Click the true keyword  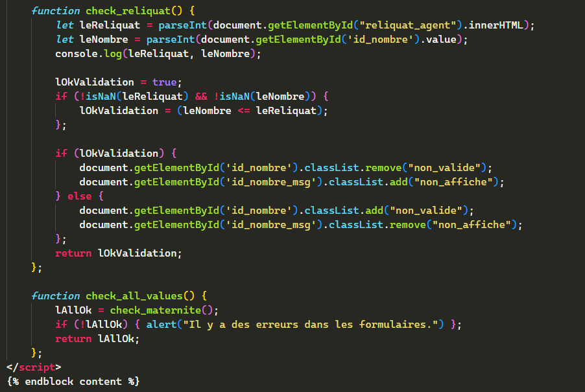(164, 82)
